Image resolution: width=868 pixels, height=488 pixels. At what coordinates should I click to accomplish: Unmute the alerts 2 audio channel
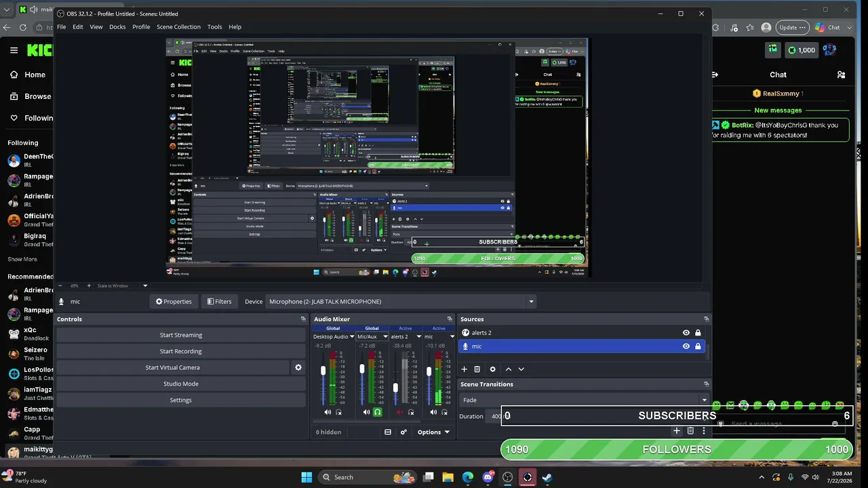coord(399,412)
